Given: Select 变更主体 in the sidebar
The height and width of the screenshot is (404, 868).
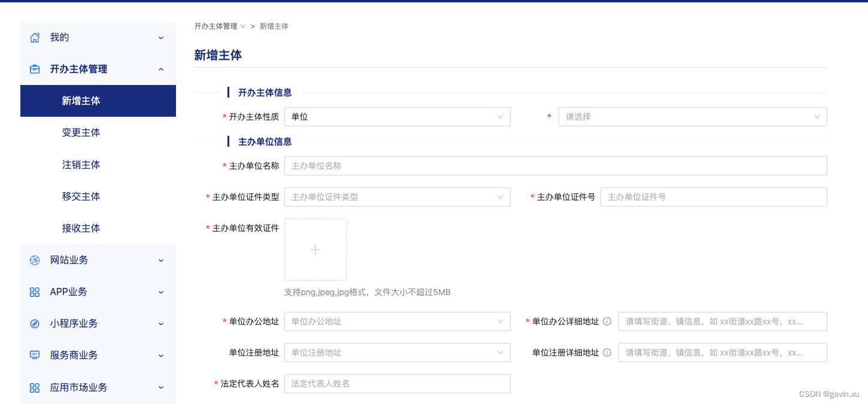Looking at the screenshot, I should [98, 133].
